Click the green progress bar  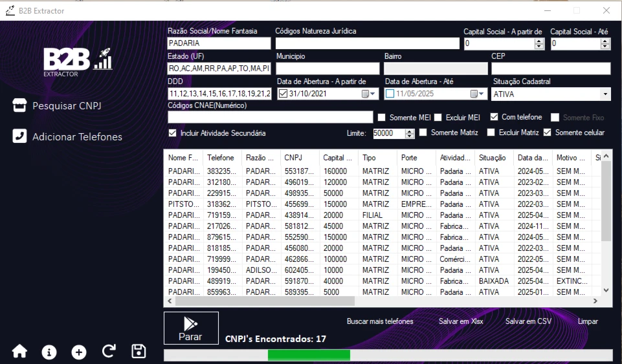pos(309,355)
